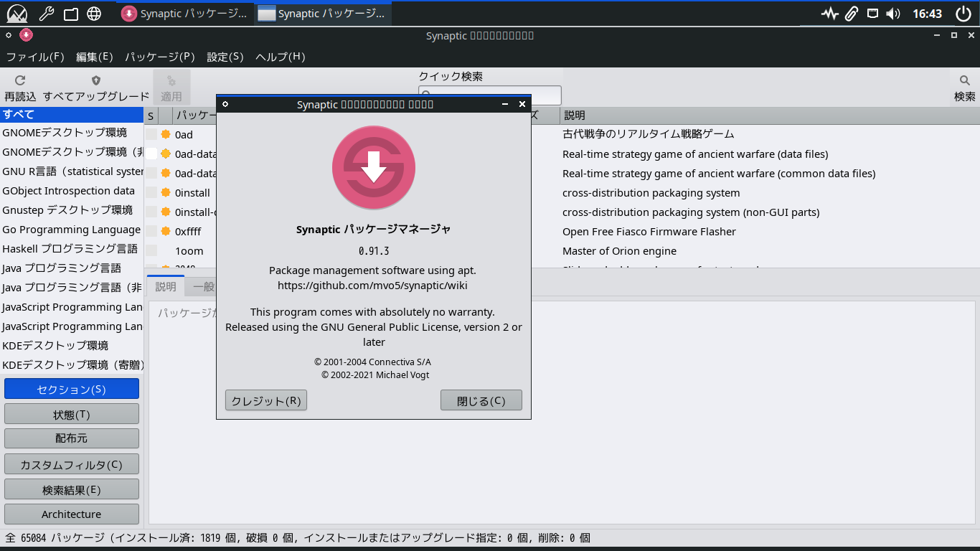Open the ファイル(F) menu
The image size is (980, 551).
(35, 57)
